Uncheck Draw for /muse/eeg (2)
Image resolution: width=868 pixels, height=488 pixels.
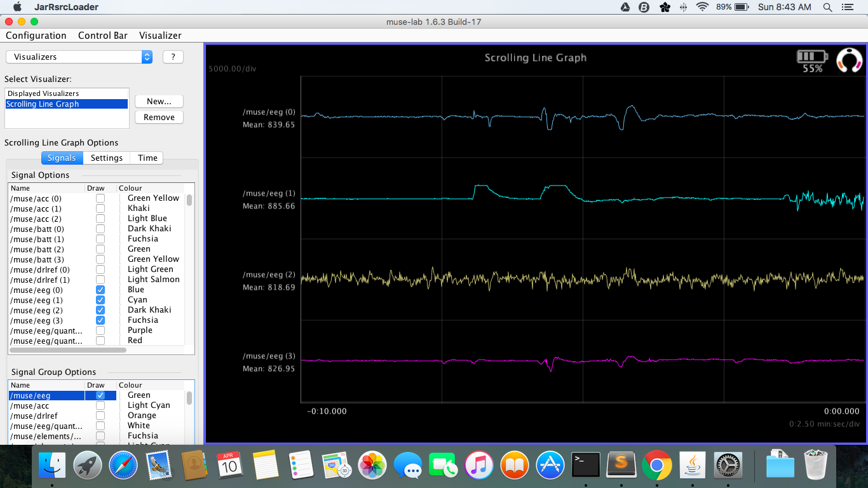coord(100,310)
